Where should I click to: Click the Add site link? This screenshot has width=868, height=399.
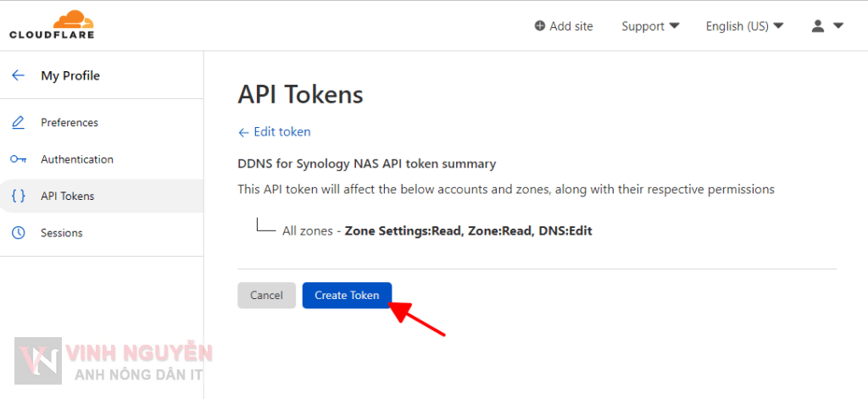pos(571,26)
